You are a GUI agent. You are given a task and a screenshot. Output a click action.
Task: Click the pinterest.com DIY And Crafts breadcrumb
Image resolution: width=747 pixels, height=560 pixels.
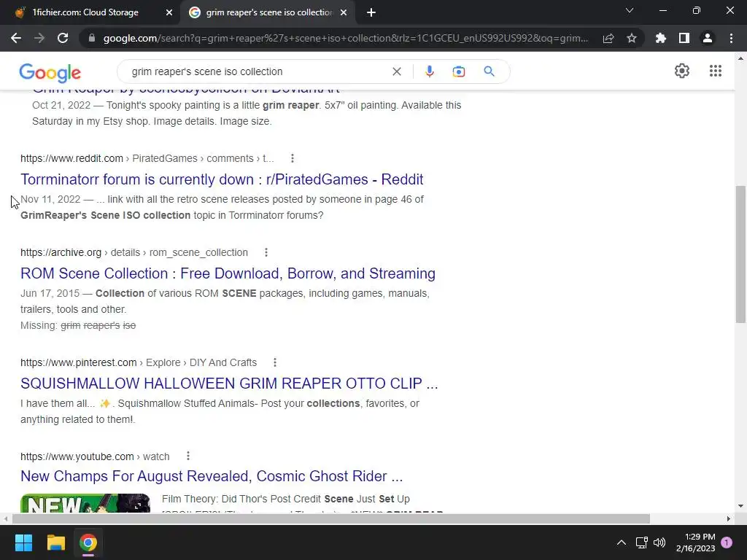click(138, 362)
